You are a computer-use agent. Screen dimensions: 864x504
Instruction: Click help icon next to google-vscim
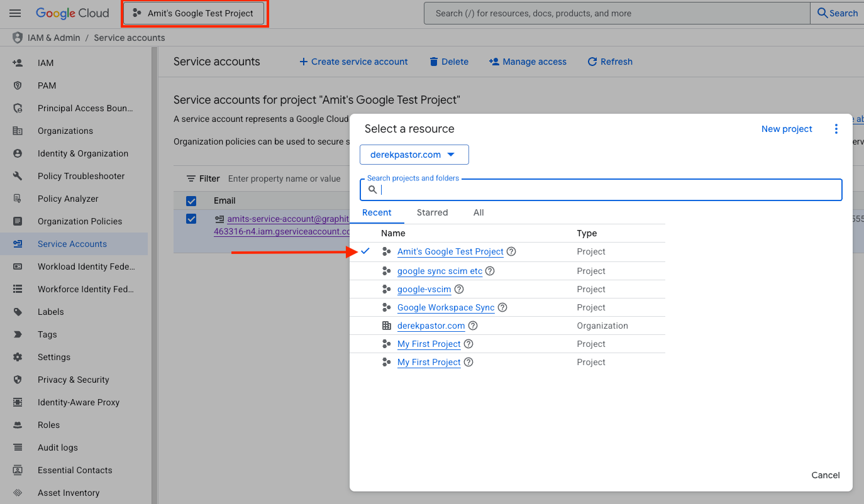click(459, 289)
